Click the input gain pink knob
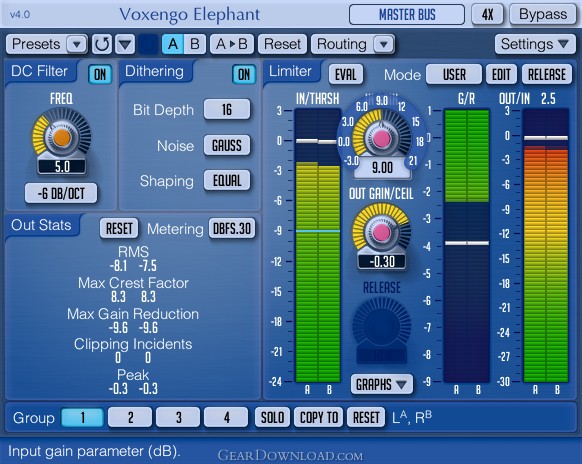Viewport: 582px width, 464px height. click(x=382, y=138)
